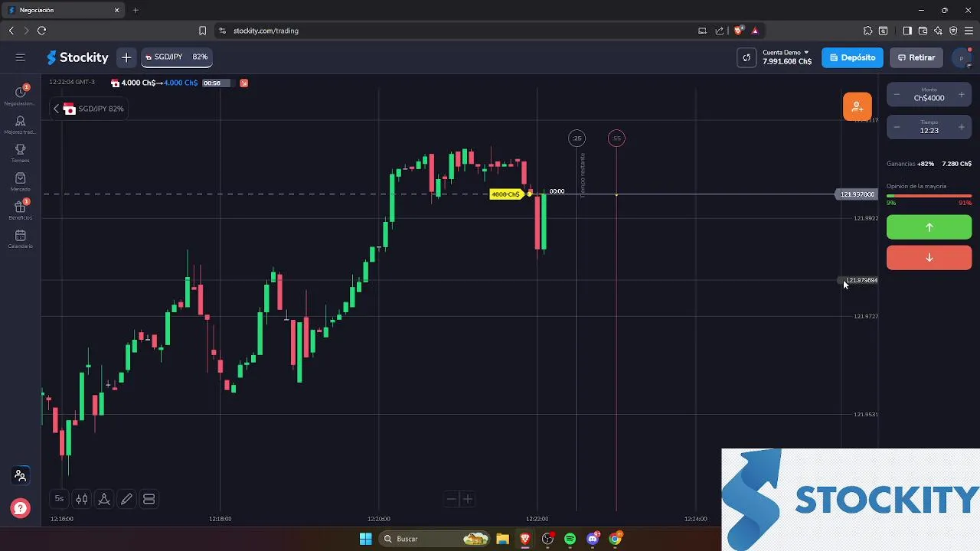Open Brave Rewards triangle icon
Viewport: 980px width, 551px height.
click(x=755, y=31)
